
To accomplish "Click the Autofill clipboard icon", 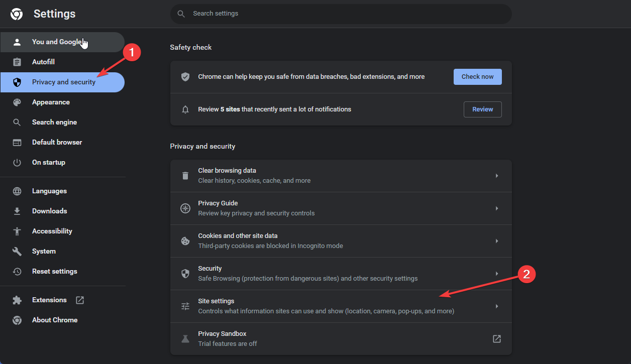I will [x=17, y=62].
